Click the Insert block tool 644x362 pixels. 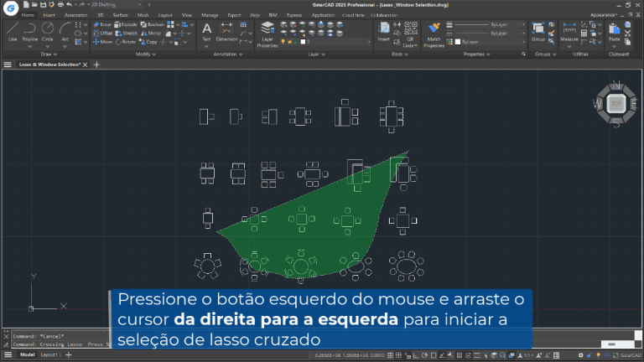click(383, 32)
